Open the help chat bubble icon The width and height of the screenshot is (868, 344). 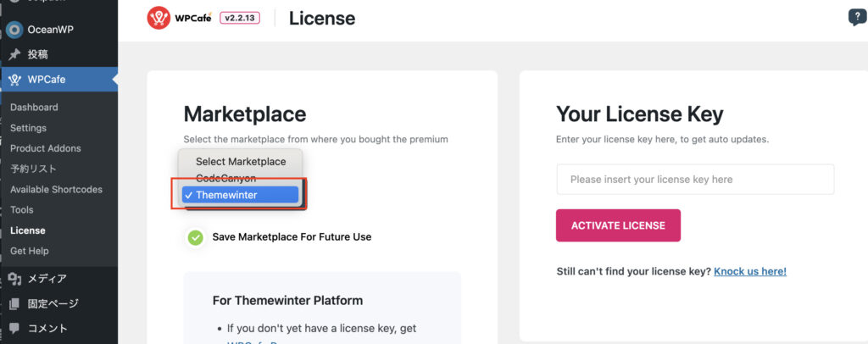[857, 18]
